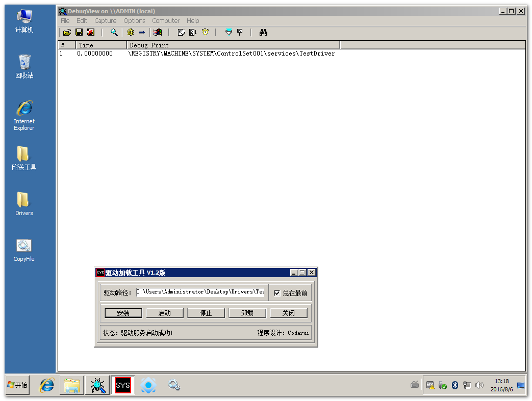Click the 回收站 recycle bin desktop icon

[x=24, y=66]
